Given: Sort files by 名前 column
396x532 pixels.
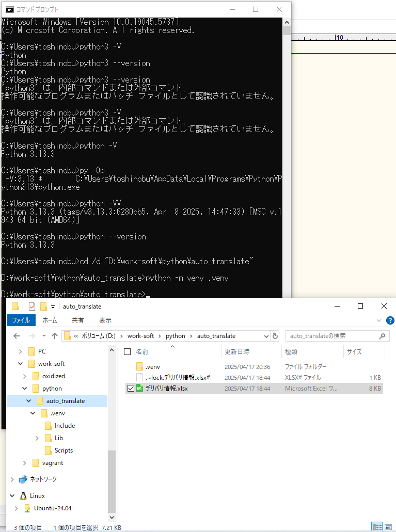Looking at the screenshot, I should click(x=142, y=352).
